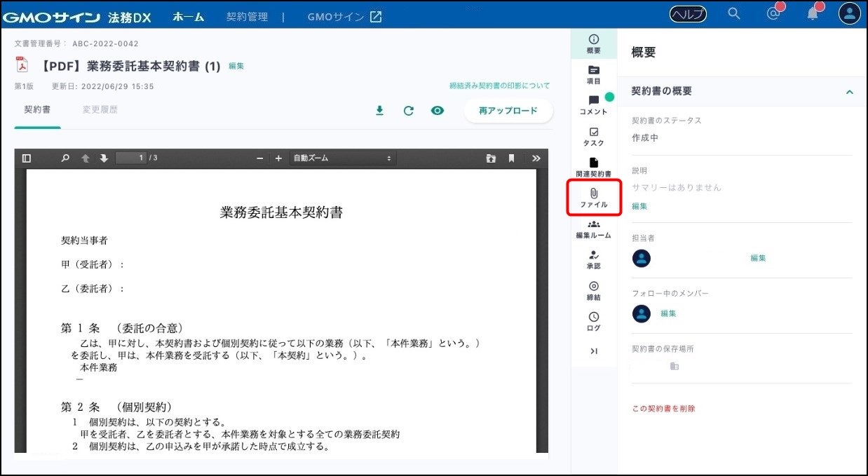Open the 締結 panel icon
The image size is (868, 476).
point(593,290)
